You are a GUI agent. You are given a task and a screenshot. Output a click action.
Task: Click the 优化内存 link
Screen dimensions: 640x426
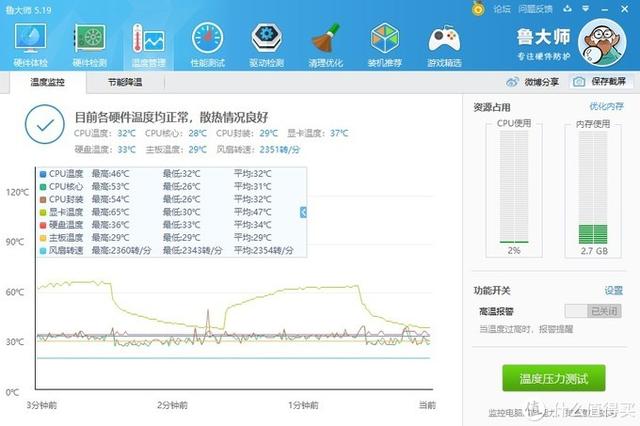tap(606, 106)
